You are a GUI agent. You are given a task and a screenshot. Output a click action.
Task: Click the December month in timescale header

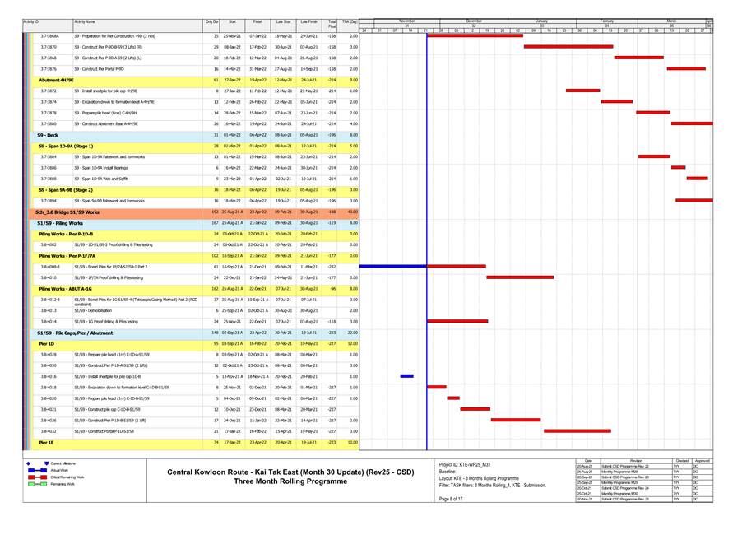[474, 21]
